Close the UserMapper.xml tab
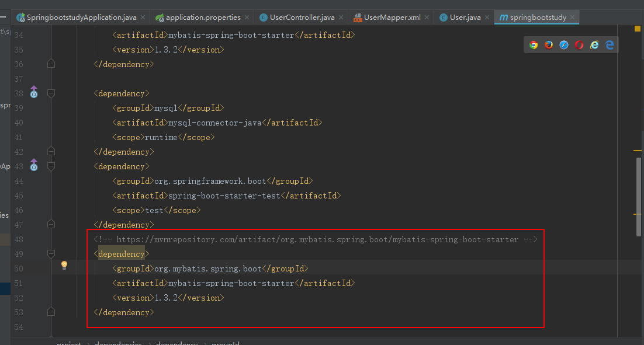This screenshot has width=644, height=345. pyautogui.click(x=427, y=18)
